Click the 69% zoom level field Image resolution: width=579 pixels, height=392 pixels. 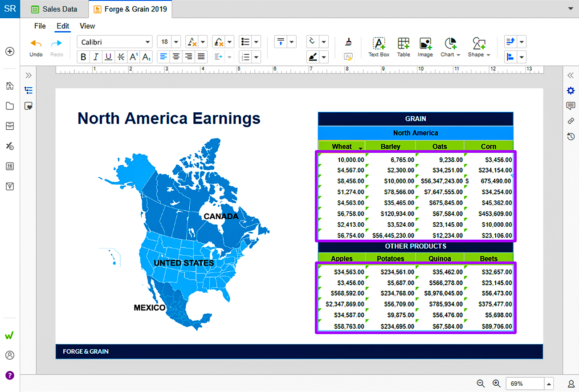tap(525, 384)
